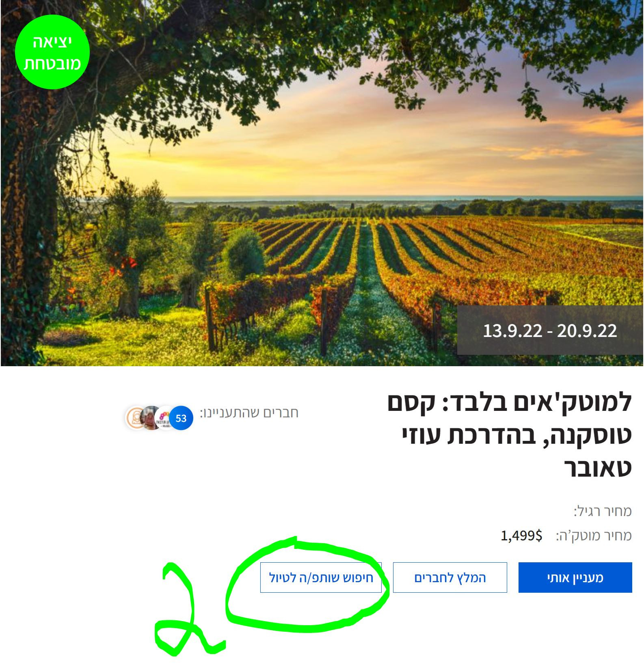
Task: View all 53 interested members
Action: coord(181,418)
